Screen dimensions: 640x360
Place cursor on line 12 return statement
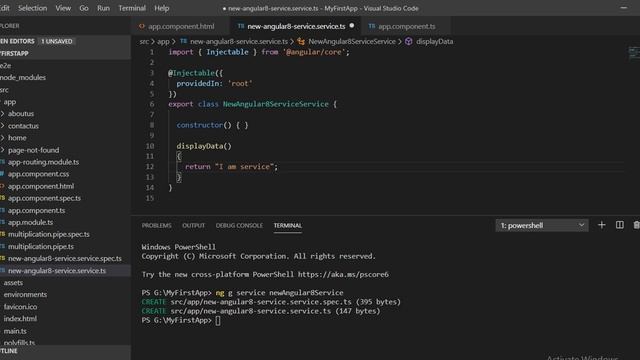pyautogui.click(x=231, y=167)
